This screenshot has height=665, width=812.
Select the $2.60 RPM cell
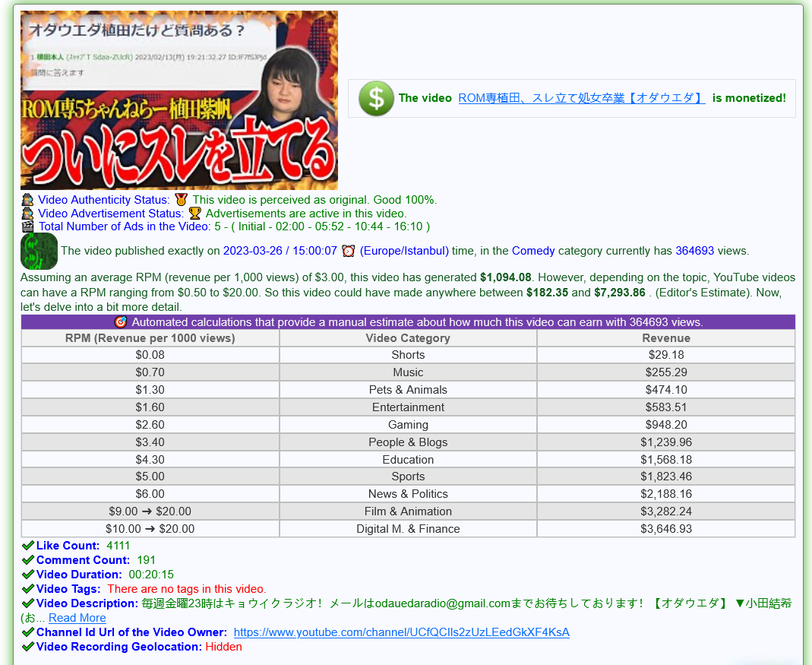point(150,425)
